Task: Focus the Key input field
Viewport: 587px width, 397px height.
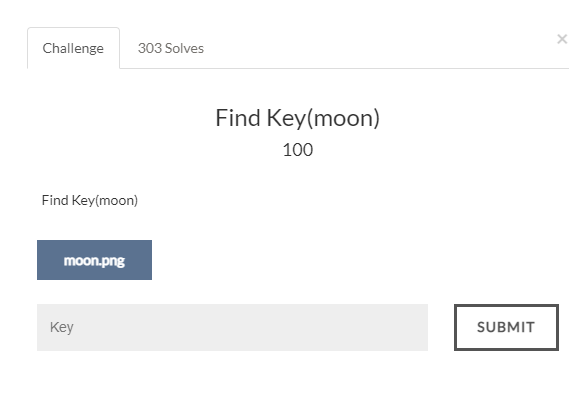Action: click(x=232, y=327)
